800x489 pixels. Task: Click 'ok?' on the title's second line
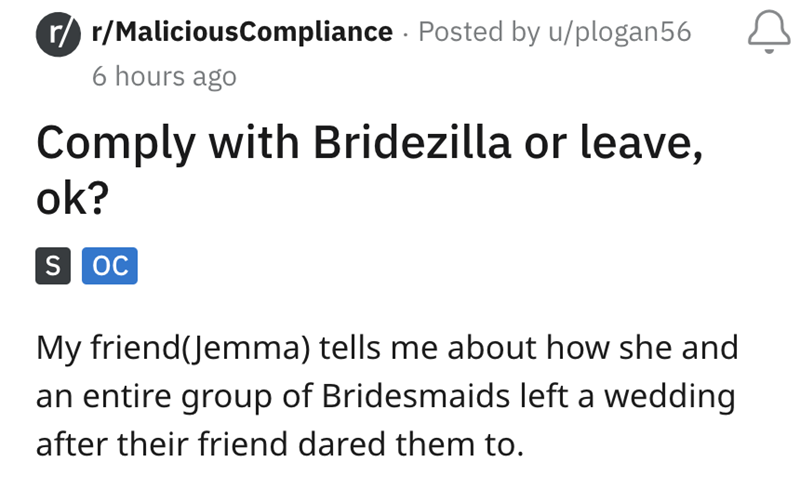(73, 198)
